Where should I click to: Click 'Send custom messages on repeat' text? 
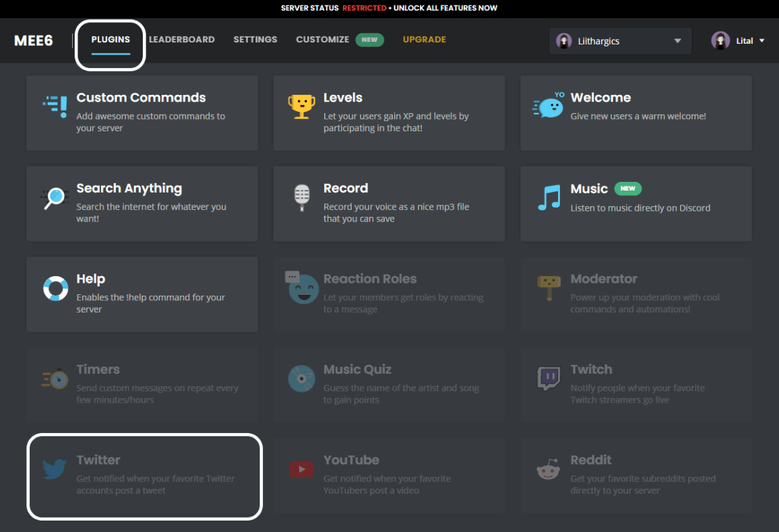157,394
